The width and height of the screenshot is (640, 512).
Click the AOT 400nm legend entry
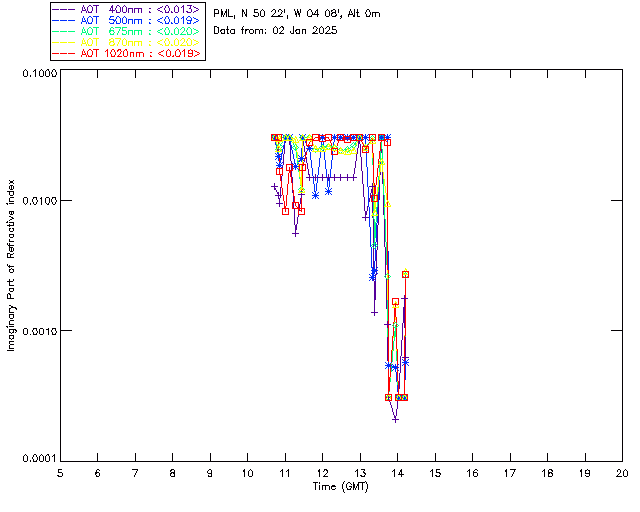click(x=127, y=9)
